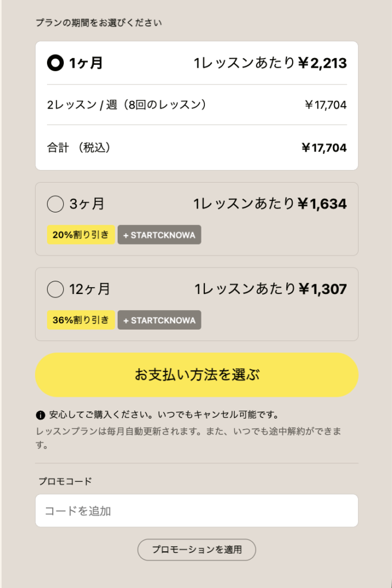
Task: Choose the 12ヶ月 plan option
Action: click(x=56, y=289)
